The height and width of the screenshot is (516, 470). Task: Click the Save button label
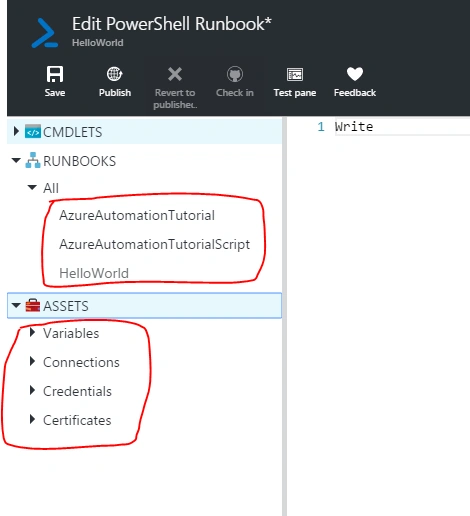pos(55,93)
